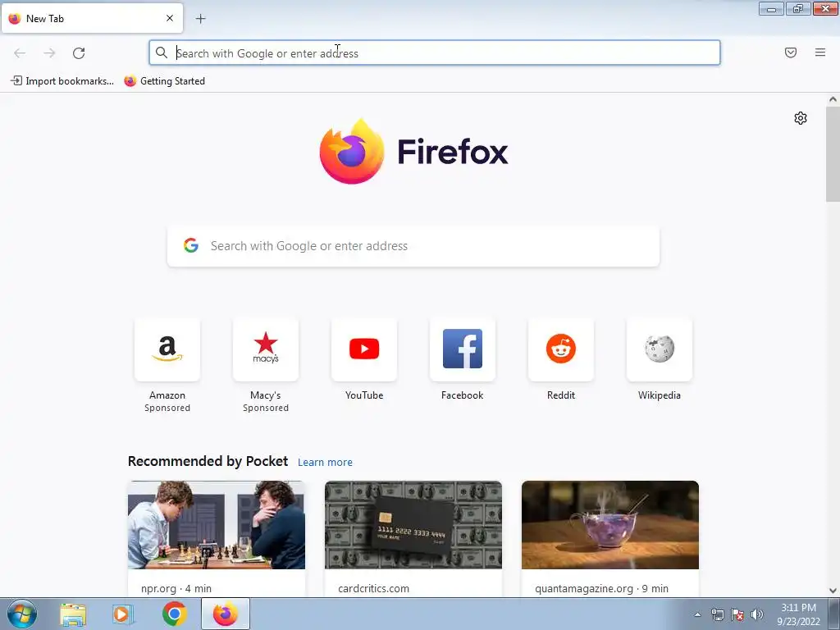Click the magnifier icon in address bar
The width and height of the screenshot is (840, 630).
pyautogui.click(x=162, y=52)
